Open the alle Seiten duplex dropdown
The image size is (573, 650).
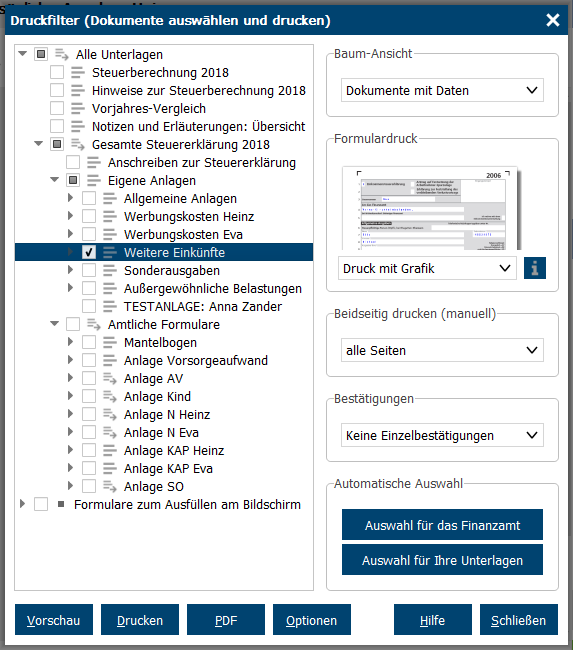(x=442, y=350)
